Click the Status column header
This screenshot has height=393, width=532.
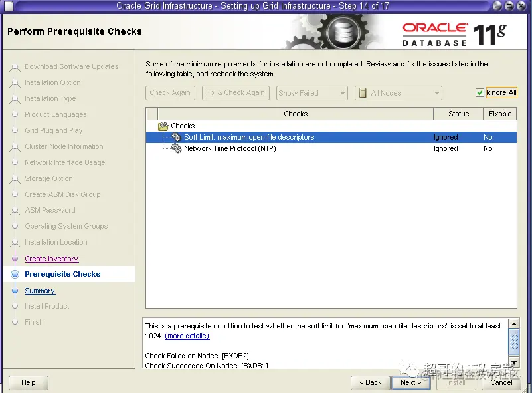[458, 114]
